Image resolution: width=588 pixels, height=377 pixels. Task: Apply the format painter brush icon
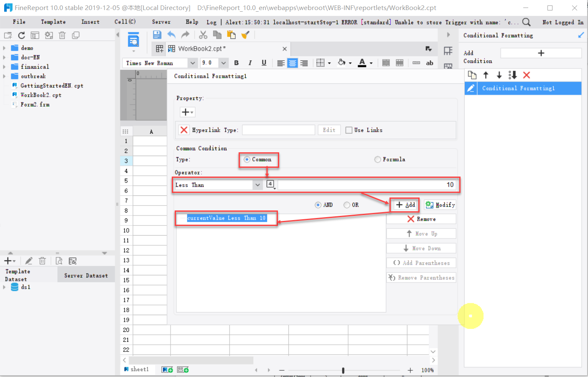coord(245,35)
